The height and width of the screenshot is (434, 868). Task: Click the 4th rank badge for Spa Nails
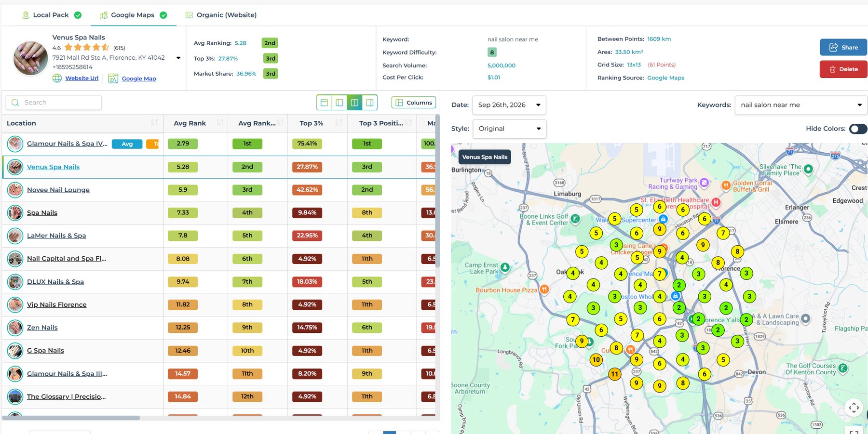point(247,212)
